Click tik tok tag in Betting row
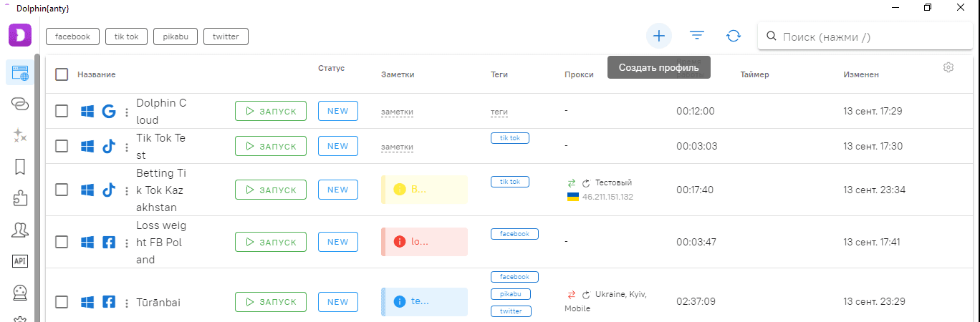 (510, 182)
